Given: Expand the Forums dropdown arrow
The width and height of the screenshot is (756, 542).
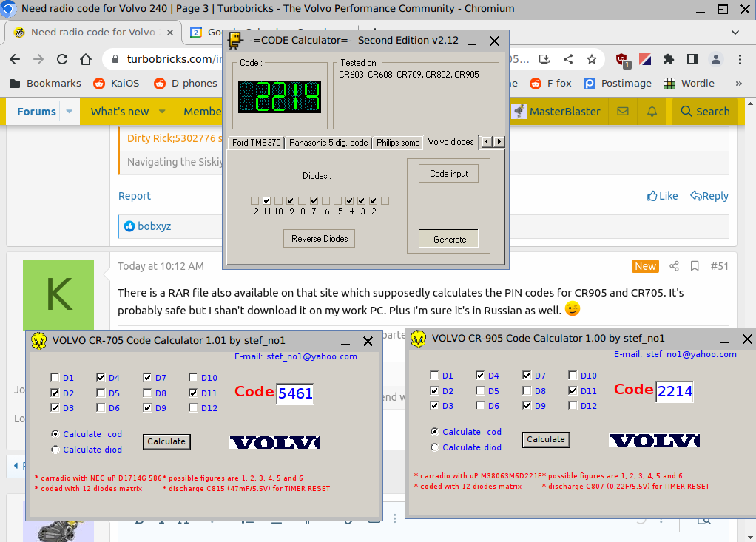Looking at the screenshot, I should [x=70, y=112].
